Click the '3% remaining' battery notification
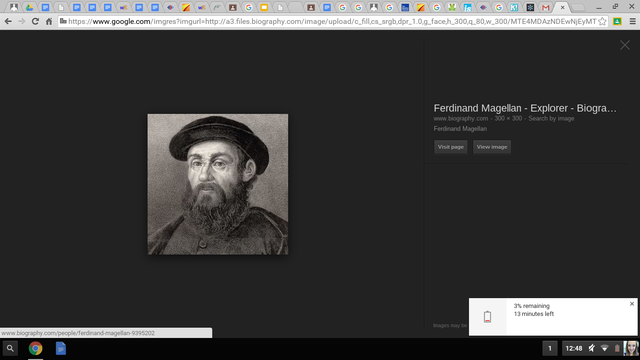Screen dimensions: 640x360 [553, 317]
